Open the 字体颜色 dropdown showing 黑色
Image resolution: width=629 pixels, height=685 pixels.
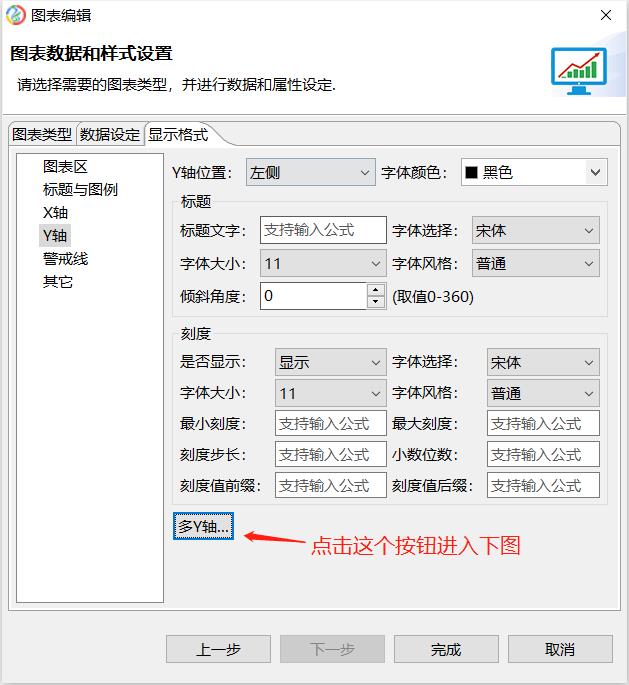pos(534,173)
